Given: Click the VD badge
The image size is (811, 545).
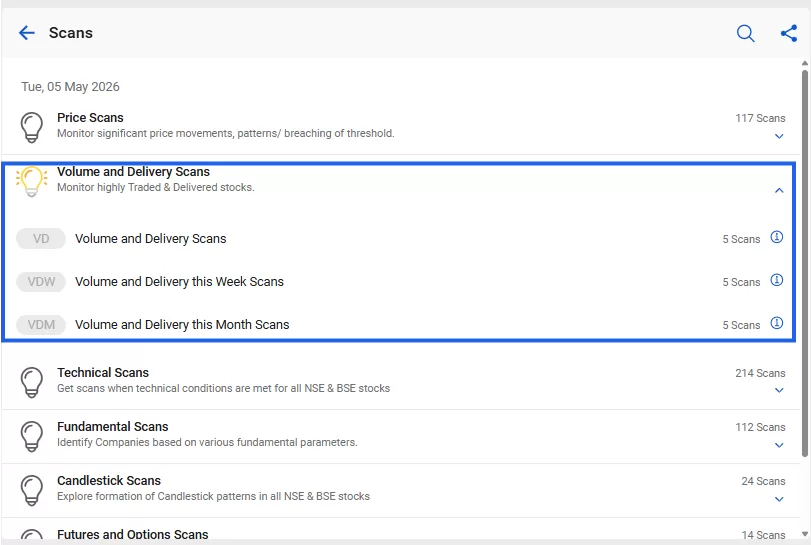Looking at the screenshot, I should tap(41, 238).
